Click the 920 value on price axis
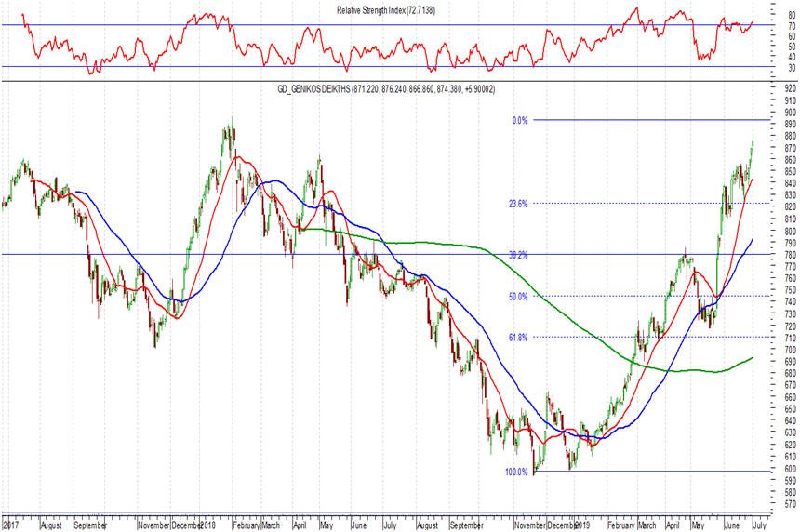The width and height of the screenshot is (800, 532). (x=791, y=88)
